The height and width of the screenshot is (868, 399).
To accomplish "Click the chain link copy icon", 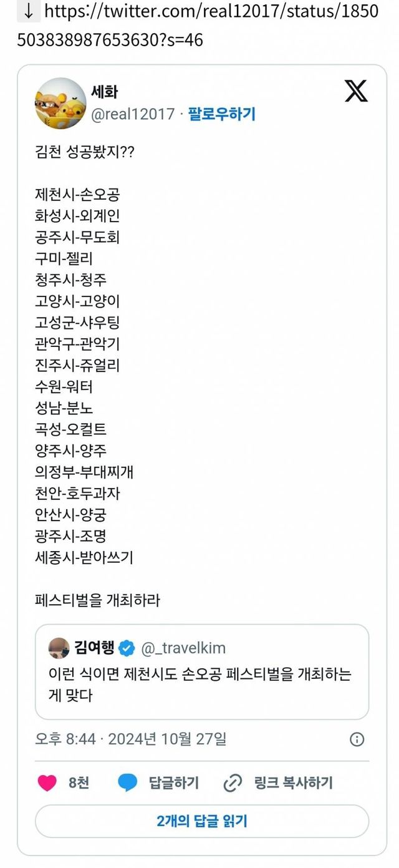I will pyautogui.click(x=233, y=783).
